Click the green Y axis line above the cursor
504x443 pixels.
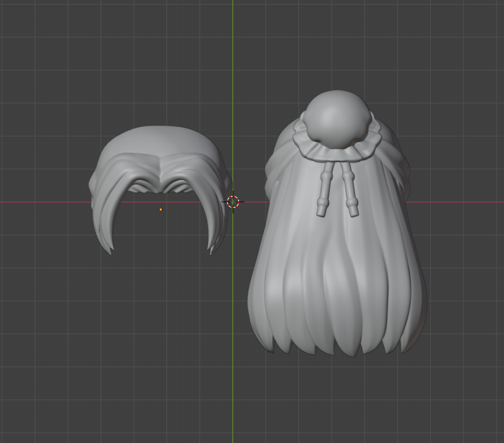(x=233, y=86)
